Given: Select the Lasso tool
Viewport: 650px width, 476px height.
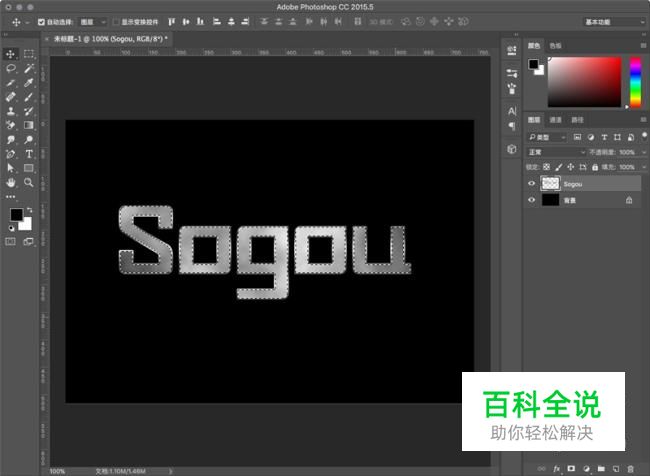Looking at the screenshot, I should coord(11,68).
